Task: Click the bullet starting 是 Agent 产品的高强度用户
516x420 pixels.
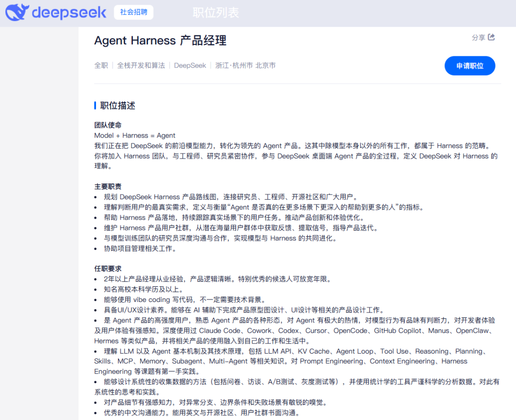Action: click(295, 331)
